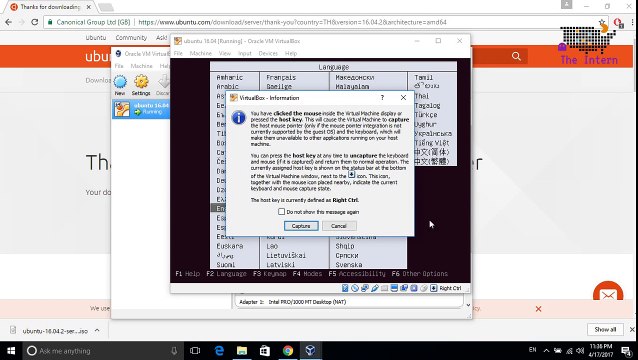
Task: Click the optical drive status icon
Action: (x=355, y=288)
